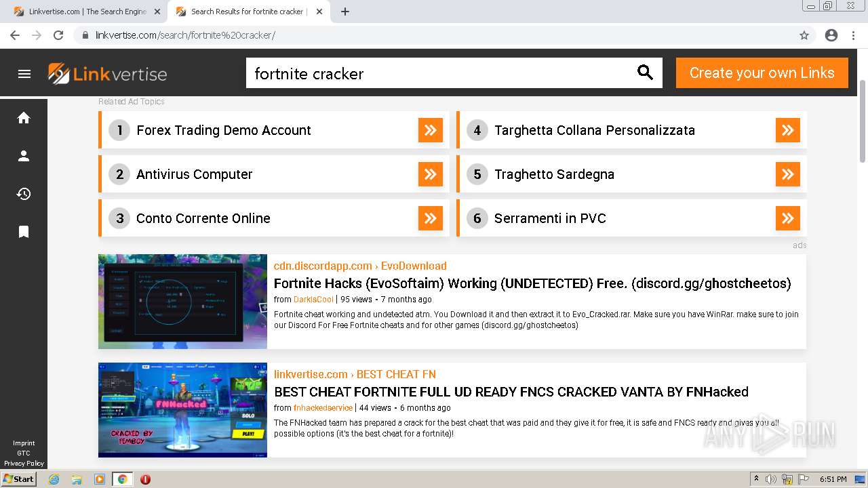Click arrow button for Traghetto Sardegna

788,174
